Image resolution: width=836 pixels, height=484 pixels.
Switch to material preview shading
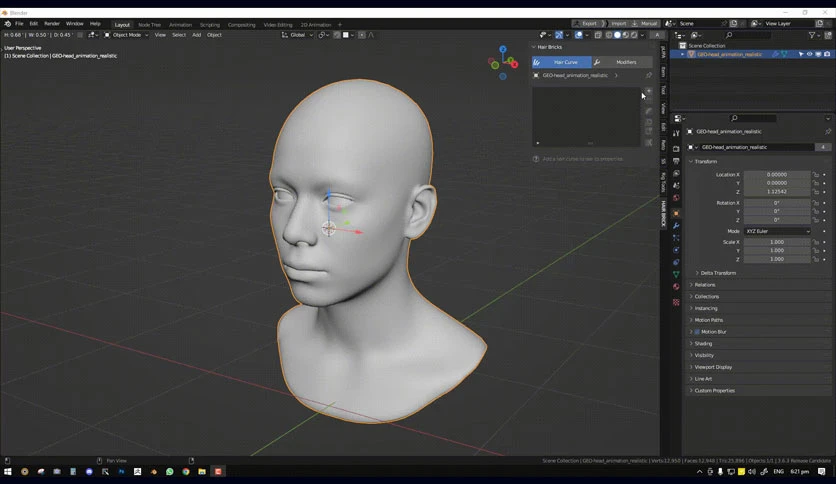(x=626, y=35)
